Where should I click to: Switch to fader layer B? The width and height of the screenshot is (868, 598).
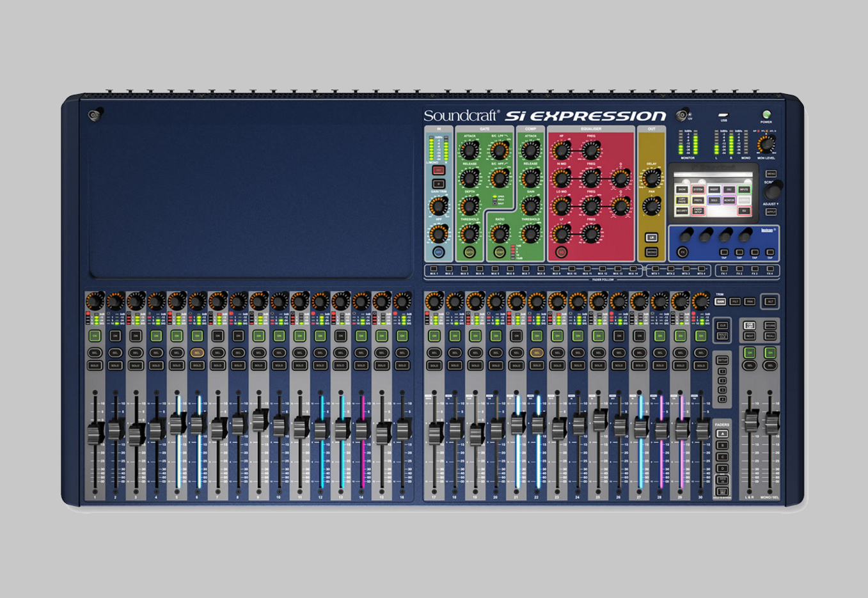722,445
